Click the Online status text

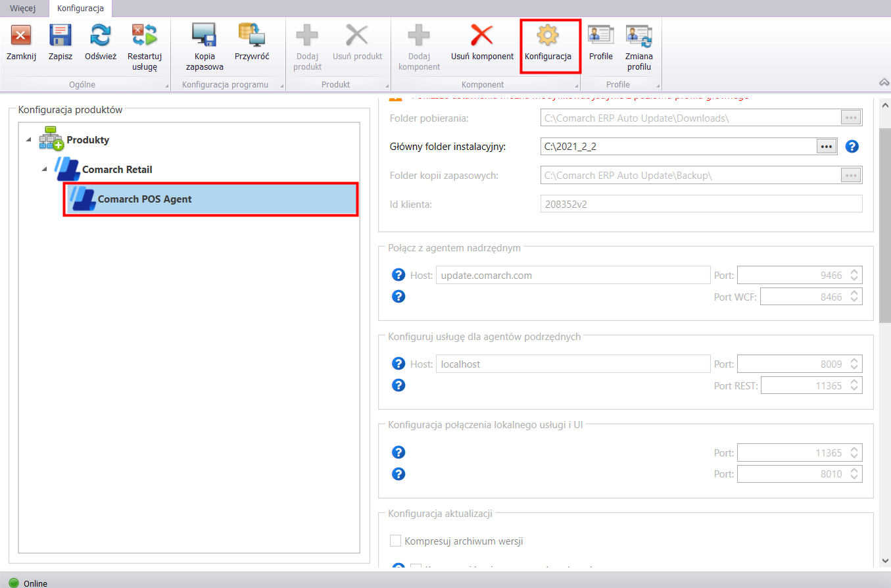(36, 583)
